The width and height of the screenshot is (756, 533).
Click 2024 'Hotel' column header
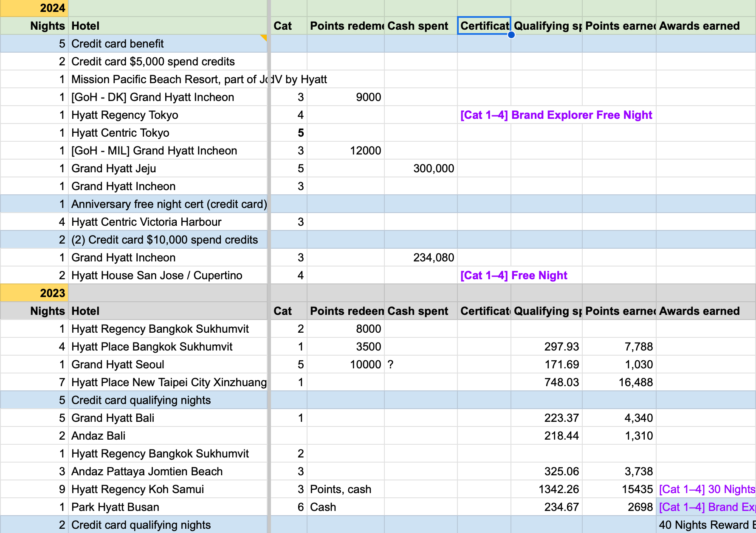pyautogui.click(x=168, y=26)
